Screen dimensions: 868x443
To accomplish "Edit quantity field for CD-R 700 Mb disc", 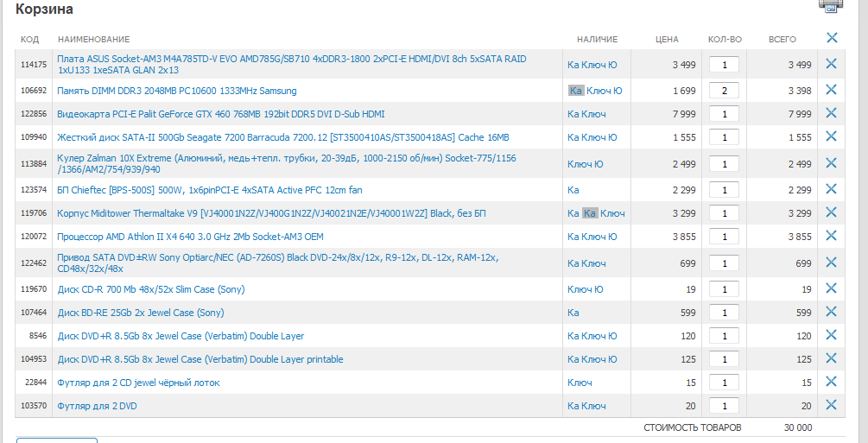I will tap(724, 289).
